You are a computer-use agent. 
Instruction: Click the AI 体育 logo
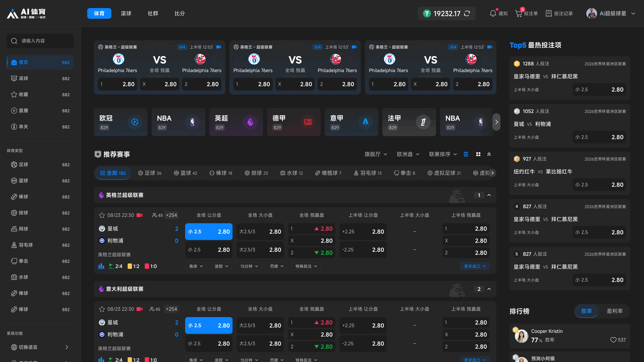[x=26, y=13]
